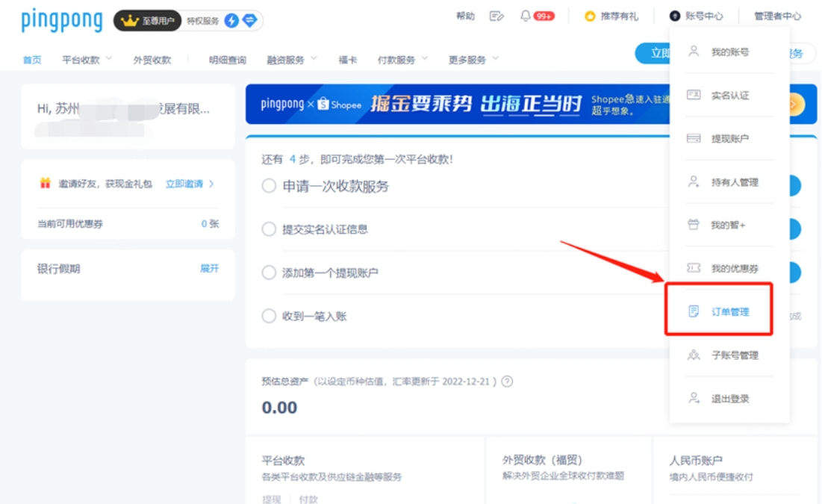The width and height of the screenshot is (822, 504).
Task: Click the gift box icon beside 邀请好友
Action: (x=45, y=183)
